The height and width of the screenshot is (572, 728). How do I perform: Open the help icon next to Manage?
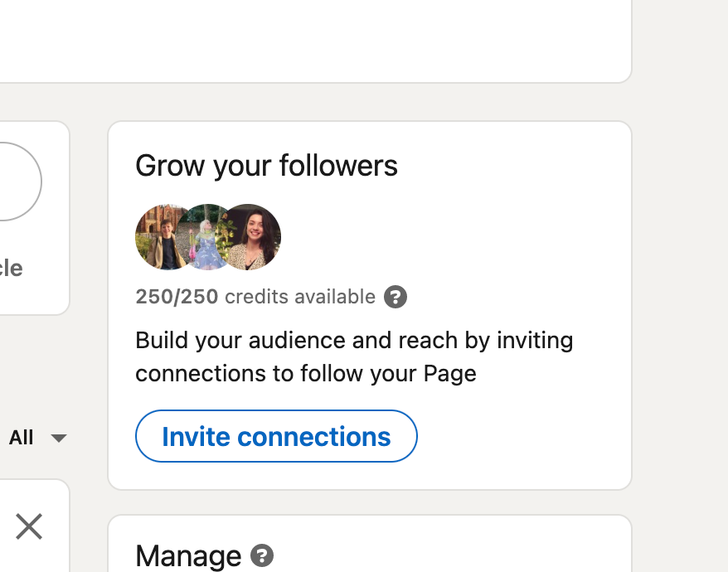[x=262, y=555]
